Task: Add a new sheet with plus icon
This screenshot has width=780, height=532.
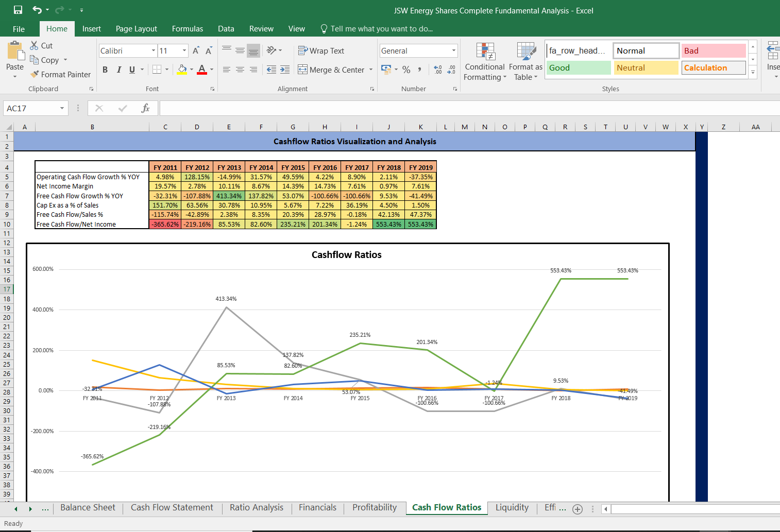Action: point(578,509)
